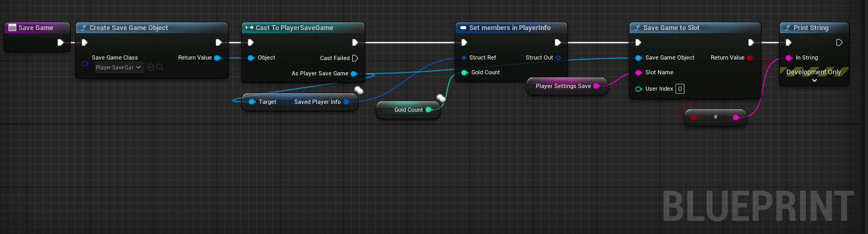The height and width of the screenshot is (234, 868).
Task: Open the Player Save Game class dropdown
Action: (119, 67)
